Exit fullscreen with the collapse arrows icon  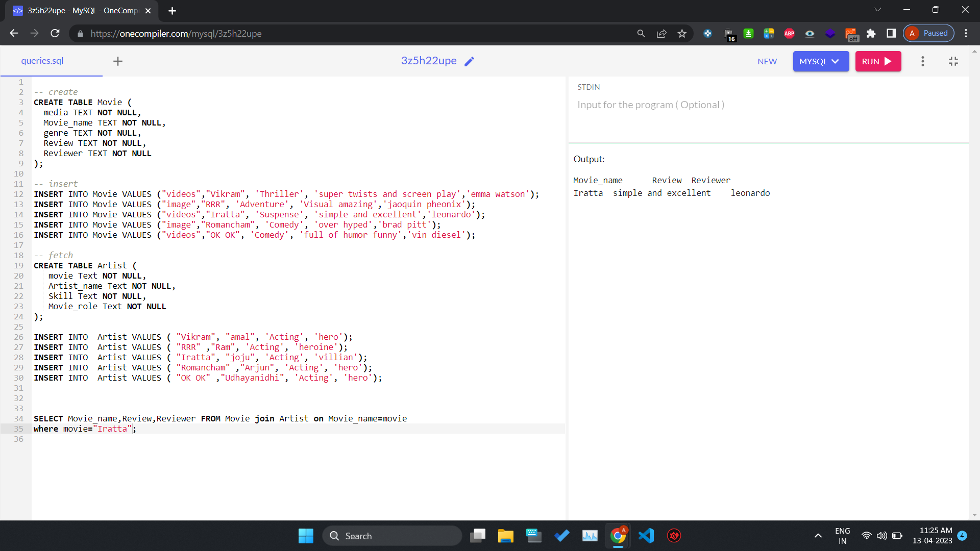point(953,61)
